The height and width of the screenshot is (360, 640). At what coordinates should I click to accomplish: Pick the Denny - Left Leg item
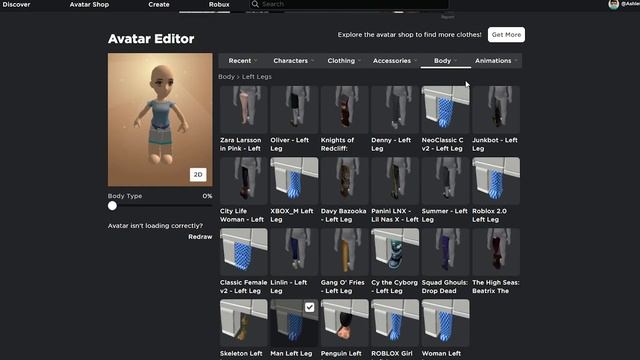(x=395, y=109)
